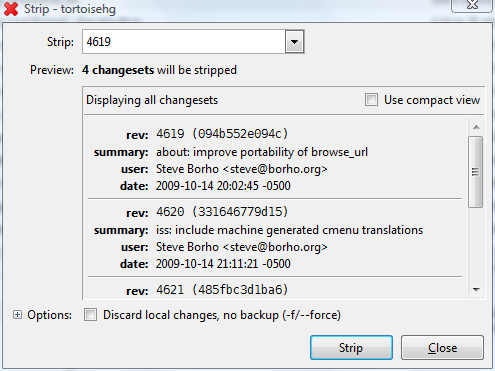Click the summary about browse_url portability
This screenshot has height=371, width=495.
262,152
